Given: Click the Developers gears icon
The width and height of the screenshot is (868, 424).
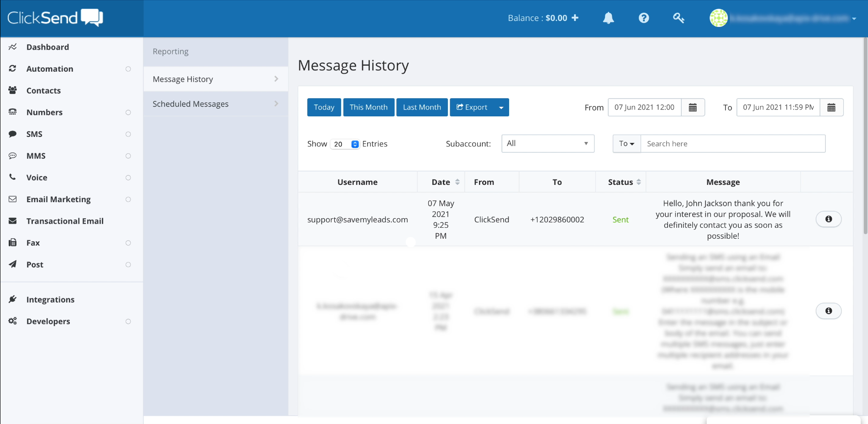Looking at the screenshot, I should [13, 321].
